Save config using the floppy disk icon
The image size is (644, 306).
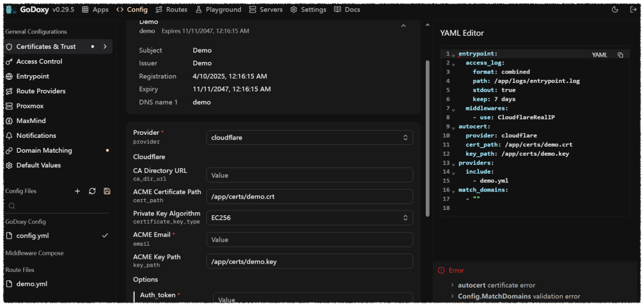[x=107, y=191]
